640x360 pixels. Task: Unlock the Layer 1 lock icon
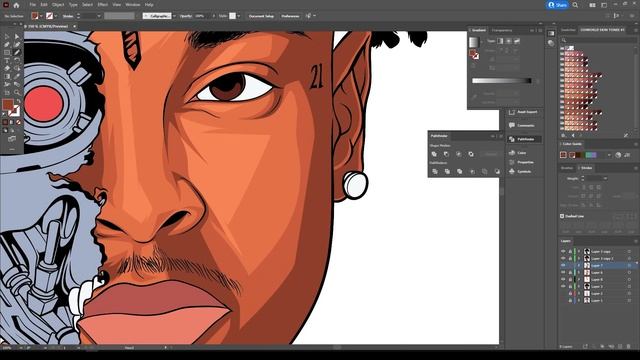click(x=570, y=300)
